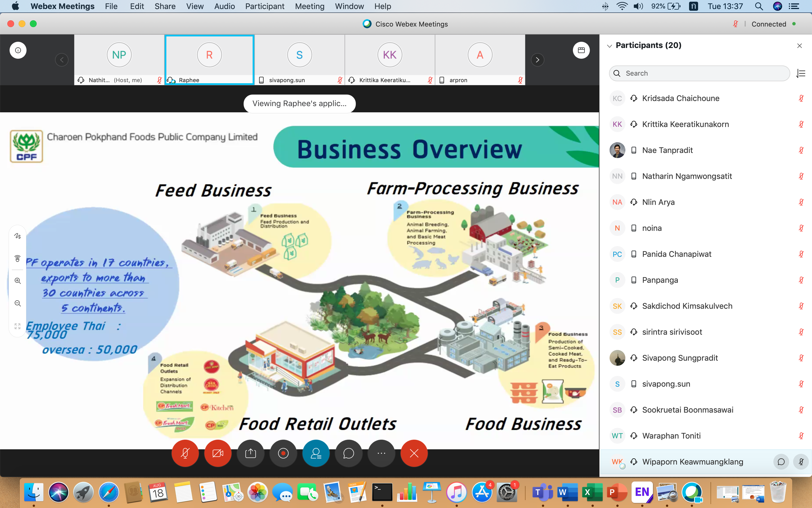Toggle the participants panel button
The width and height of the screenshot is (812, 508).
click(316, 453)
